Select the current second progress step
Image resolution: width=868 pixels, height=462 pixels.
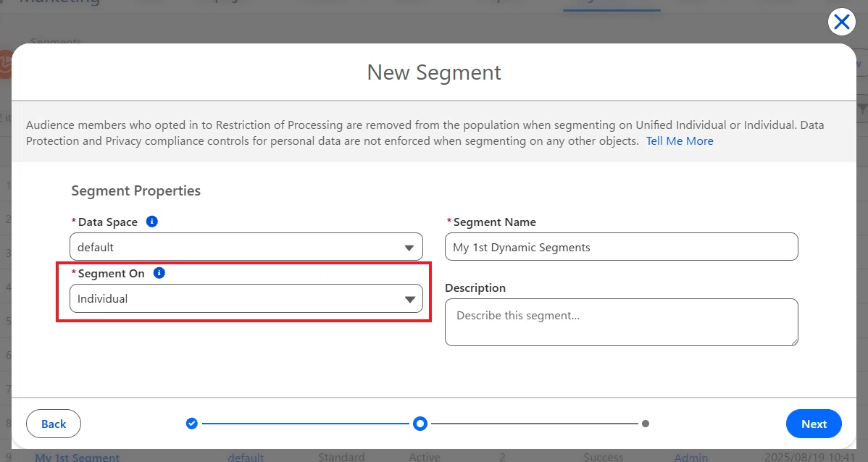point(420,424)
